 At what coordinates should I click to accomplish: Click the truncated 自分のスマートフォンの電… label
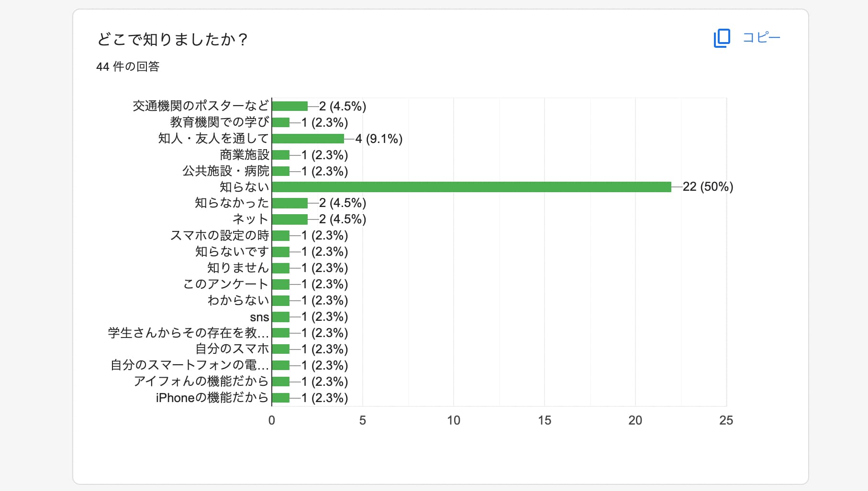[189, 365]
